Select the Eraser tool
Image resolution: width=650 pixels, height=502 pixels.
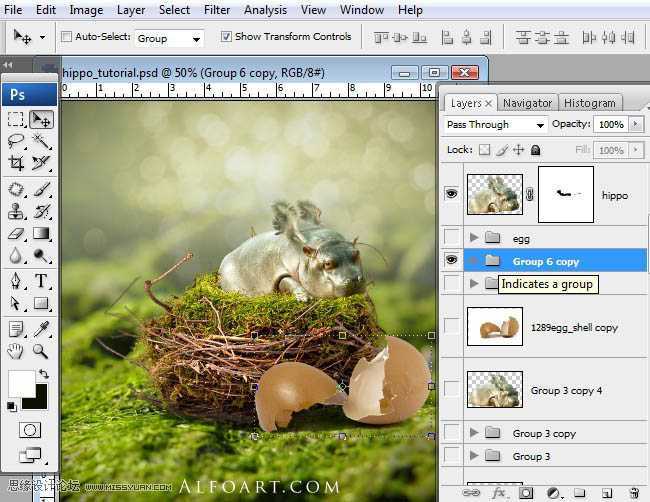click(x=16, y=233)
